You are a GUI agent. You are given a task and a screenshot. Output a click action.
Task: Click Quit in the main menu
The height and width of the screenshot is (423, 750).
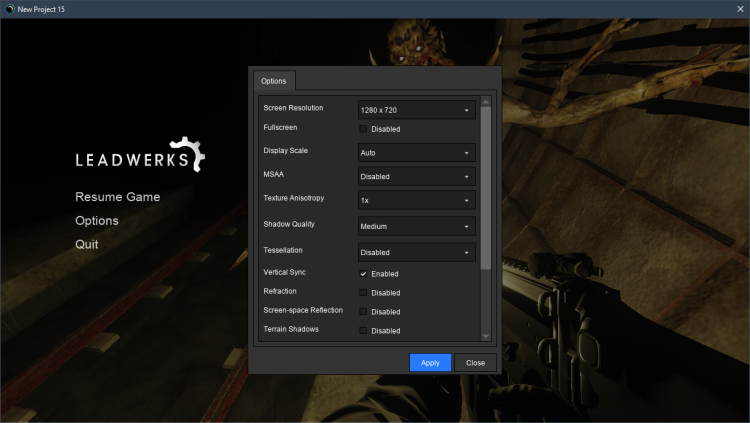point(87,244)
